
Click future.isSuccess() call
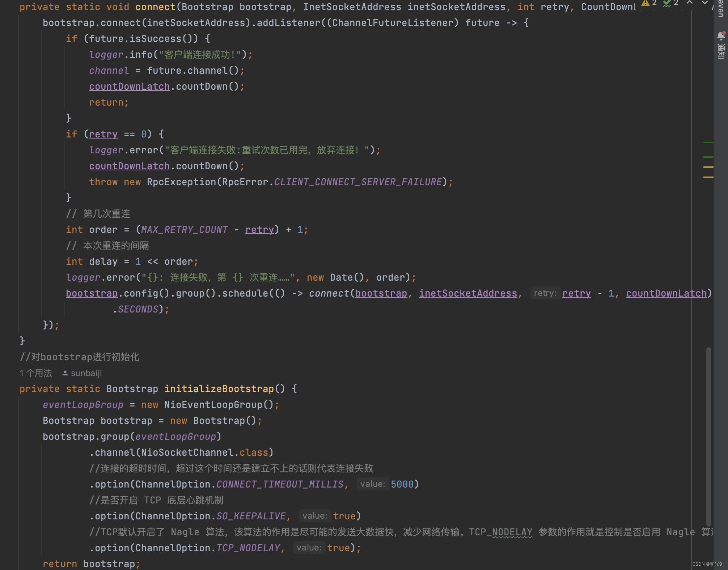143,39
